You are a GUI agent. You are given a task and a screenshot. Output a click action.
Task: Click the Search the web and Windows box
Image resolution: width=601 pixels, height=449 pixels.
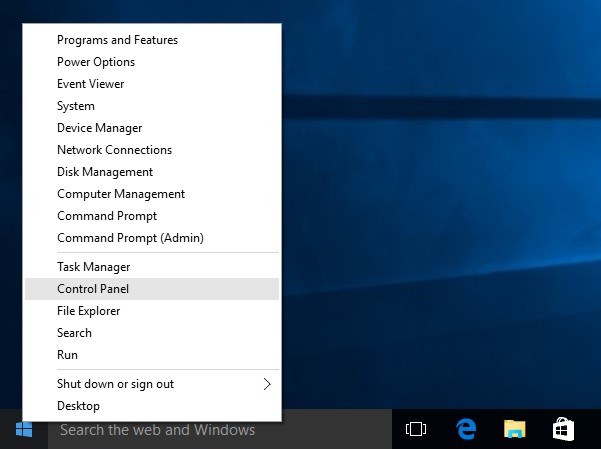(220, 429)
